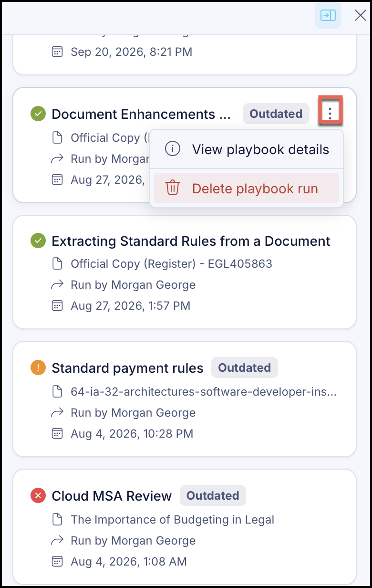
Task: Click calendar icon beside Aug 27, 2026, 1:57 PM
Action: click(57, 305)
